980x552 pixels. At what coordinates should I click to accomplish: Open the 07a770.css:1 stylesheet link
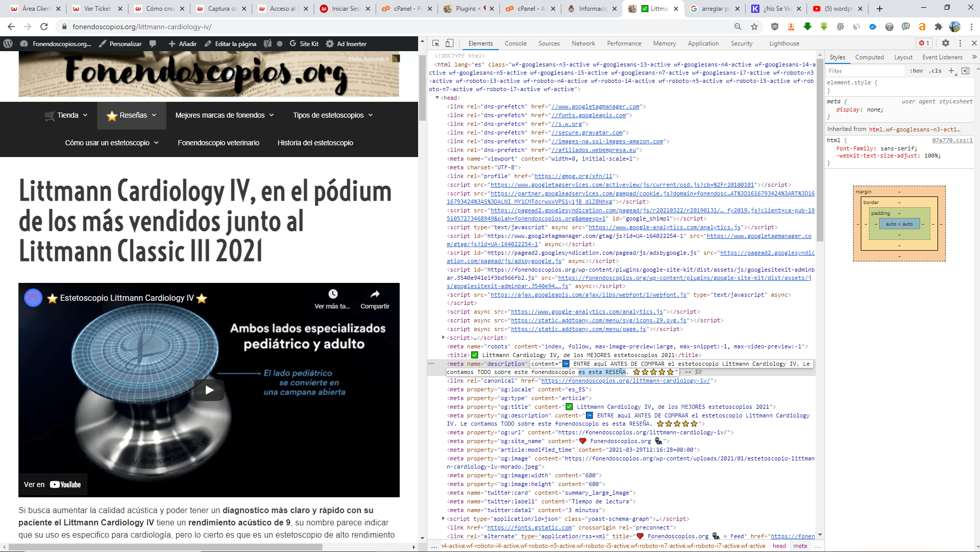click(952, 140)
